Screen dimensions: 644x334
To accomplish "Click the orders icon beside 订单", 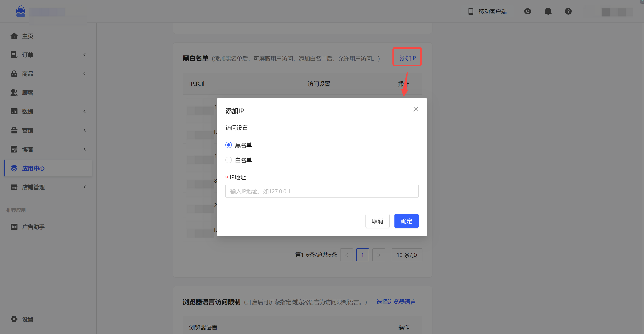I will click(14, 55).
